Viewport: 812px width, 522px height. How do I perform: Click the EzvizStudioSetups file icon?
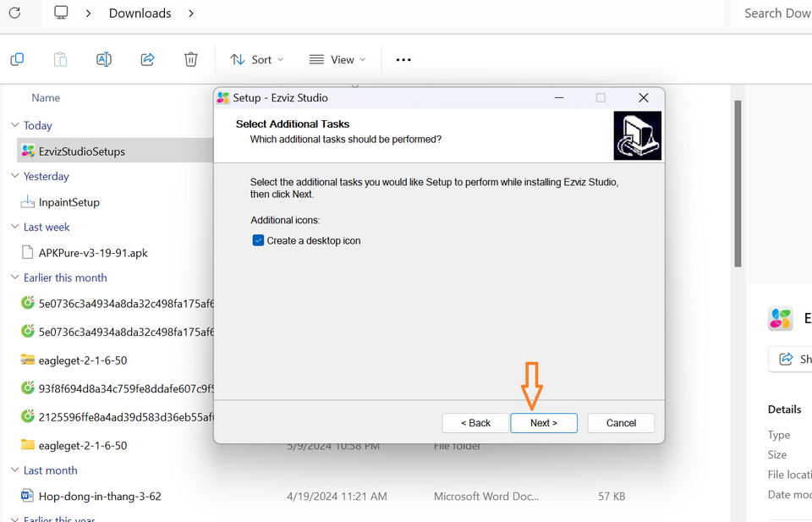28,151
